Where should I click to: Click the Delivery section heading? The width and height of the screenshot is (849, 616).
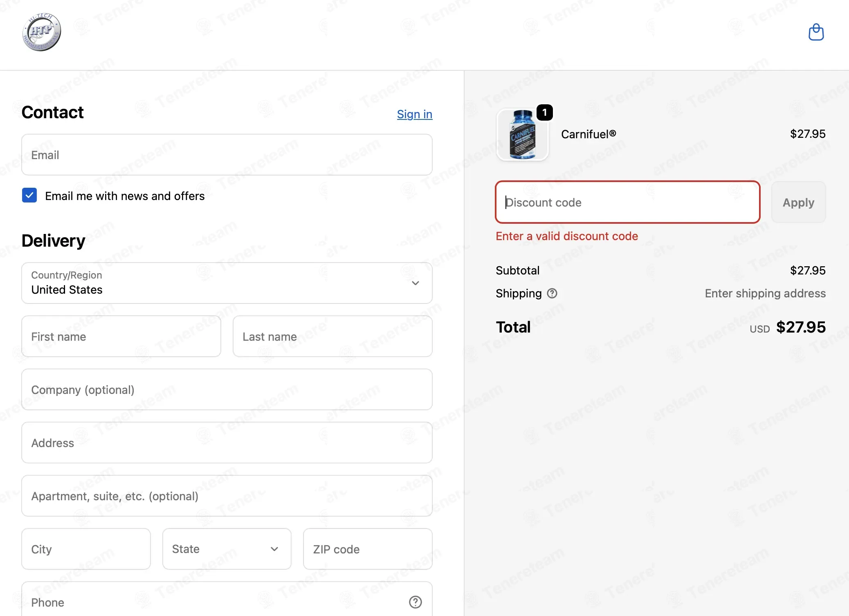coord(54,241)
